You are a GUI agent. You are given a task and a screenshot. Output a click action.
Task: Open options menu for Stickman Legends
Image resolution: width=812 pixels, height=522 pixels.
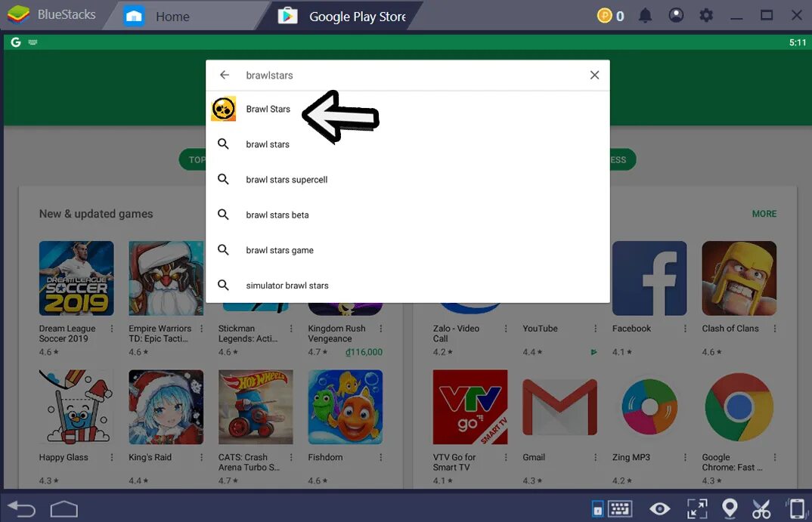coord(291,329)
